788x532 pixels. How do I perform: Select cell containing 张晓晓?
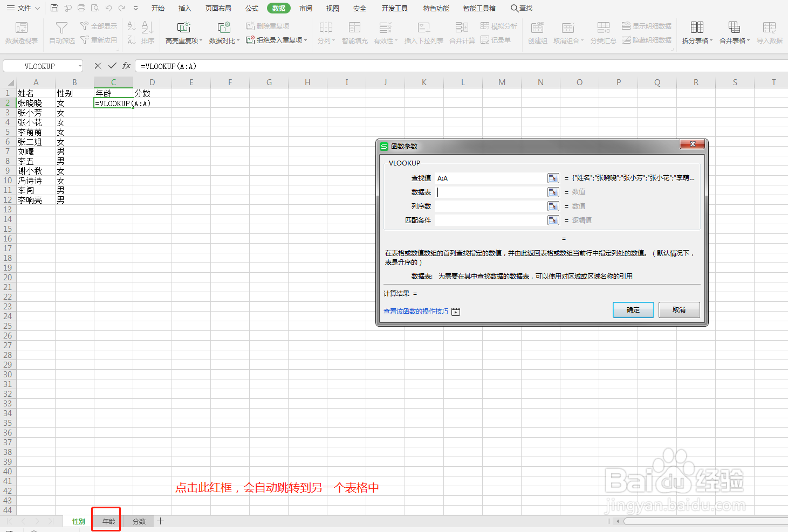pos(36,103)
